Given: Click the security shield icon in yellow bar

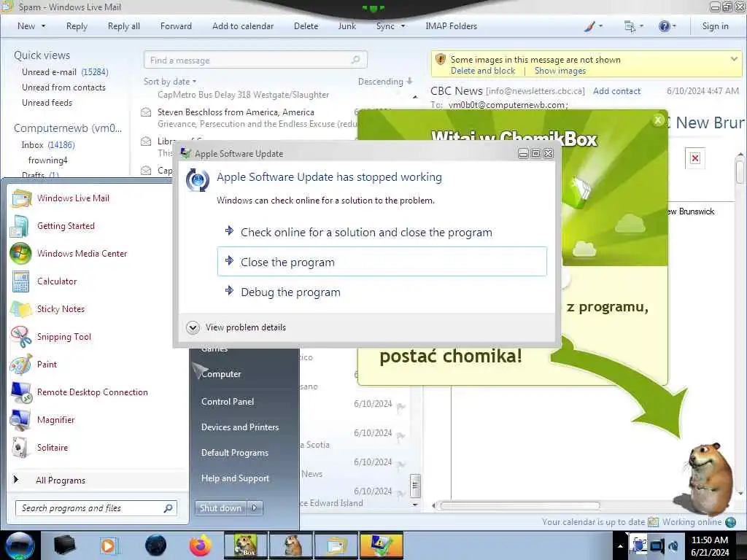Looking at the screenshot, I should point(441,60).
